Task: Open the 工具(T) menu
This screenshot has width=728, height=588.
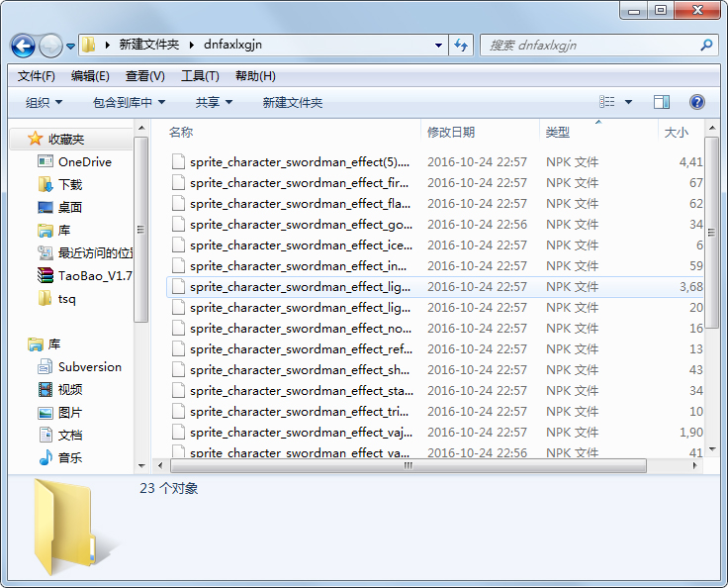Action: coord(200,76)
